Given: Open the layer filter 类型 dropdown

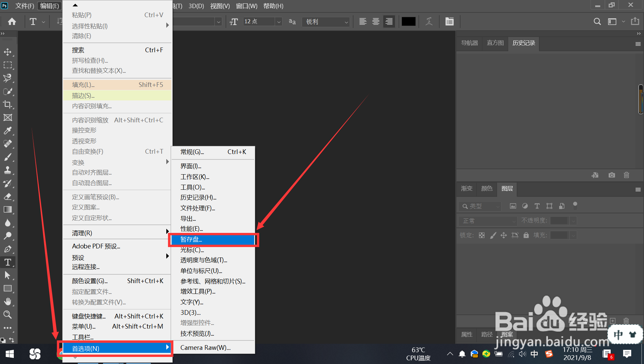Looking at the screenshot, I should click(x=480, y=206).
